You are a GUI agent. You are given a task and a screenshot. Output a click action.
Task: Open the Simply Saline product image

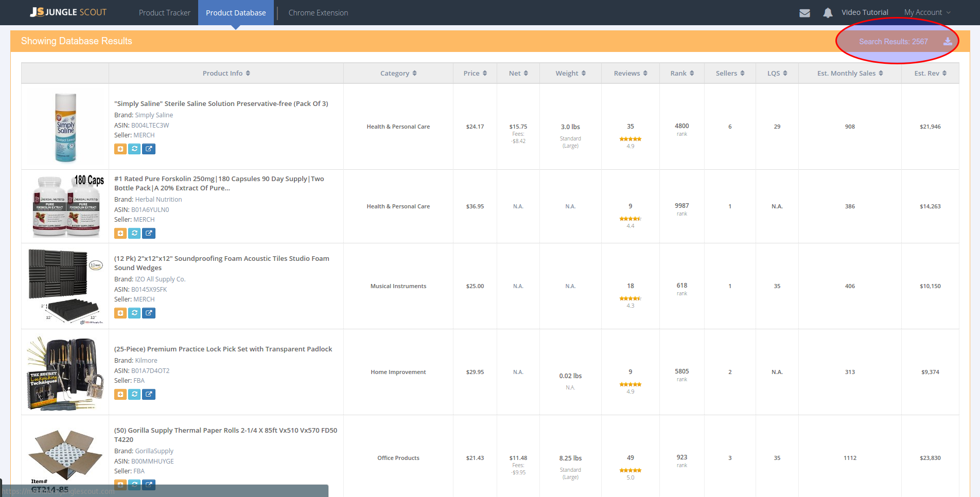(x=65, y=127)
